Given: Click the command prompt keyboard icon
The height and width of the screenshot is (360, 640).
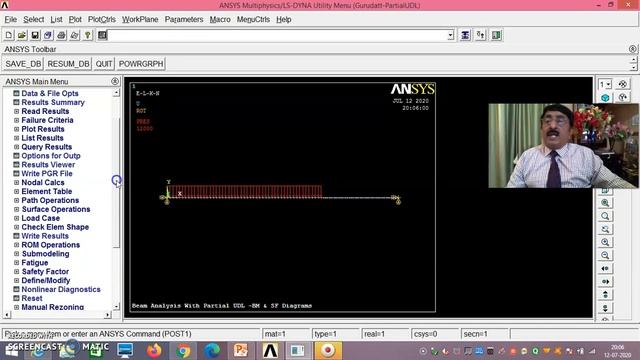Looking at the screenshot, I should tap(102, 35).
